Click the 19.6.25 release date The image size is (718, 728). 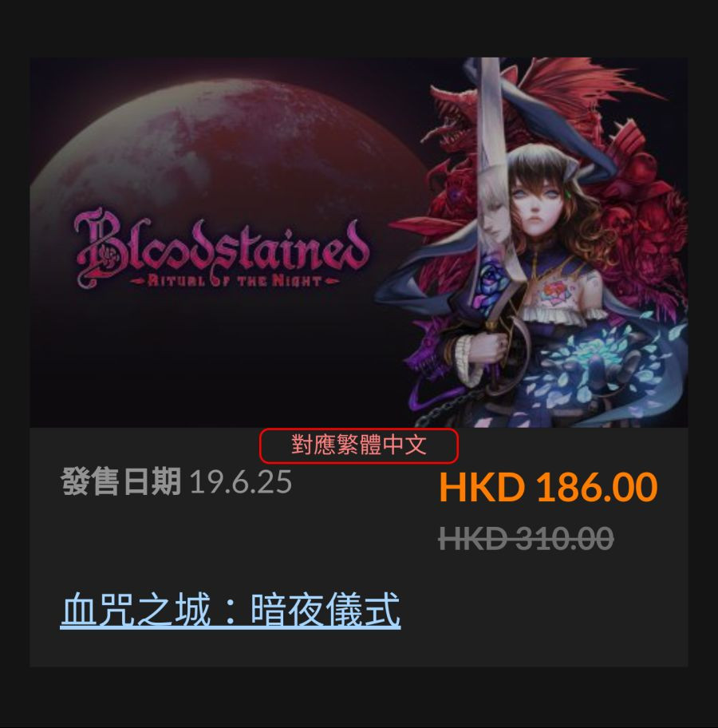[241, 482]
